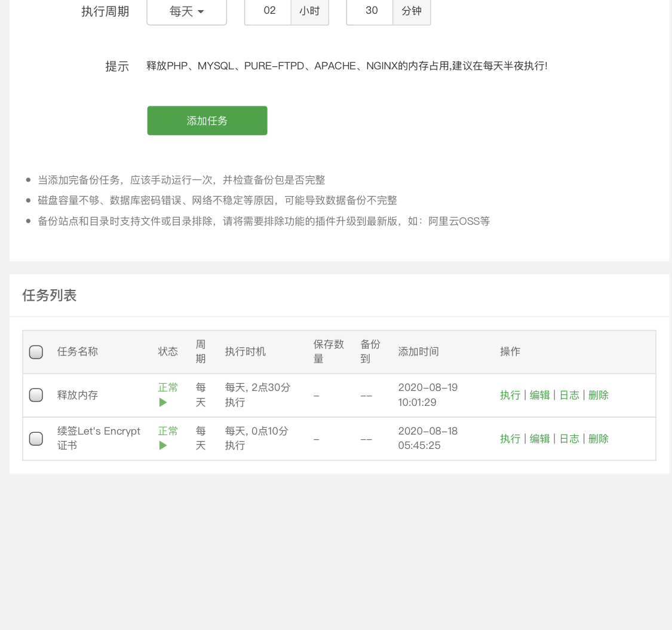Click 删除 for the 释放内存 task
This screenshot has width=672, height=630.
599,395
